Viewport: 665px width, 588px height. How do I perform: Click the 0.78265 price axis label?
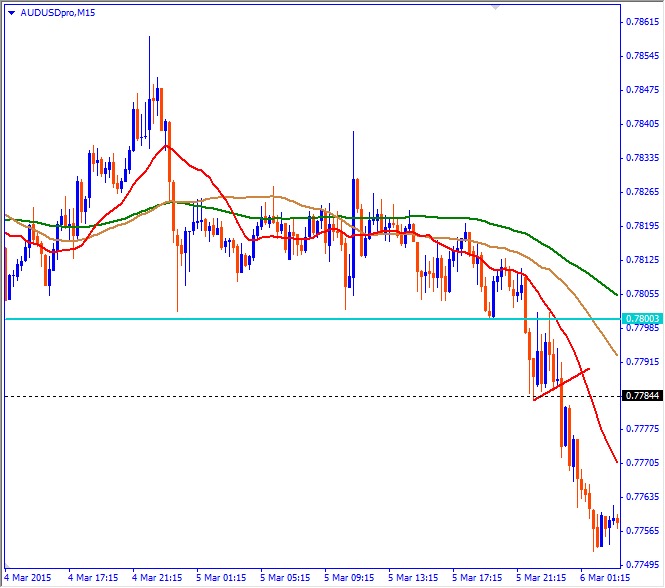click(643, 192)
